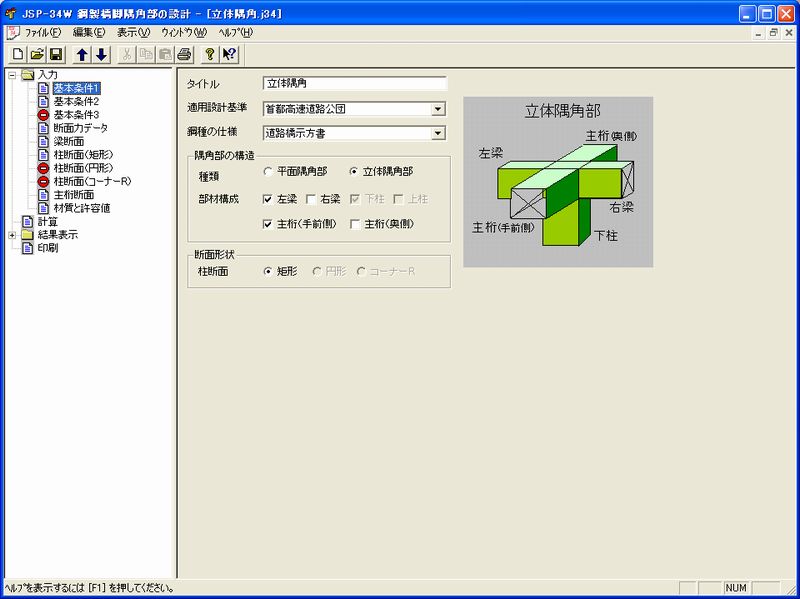
Task: Activate the context help arrow icon
Action: coord(230,57)
